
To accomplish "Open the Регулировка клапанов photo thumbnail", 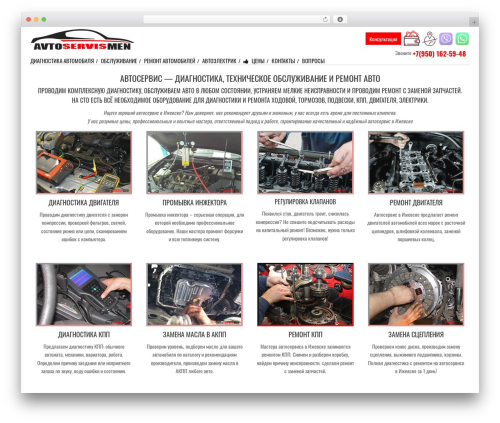I will click(305, 162).
